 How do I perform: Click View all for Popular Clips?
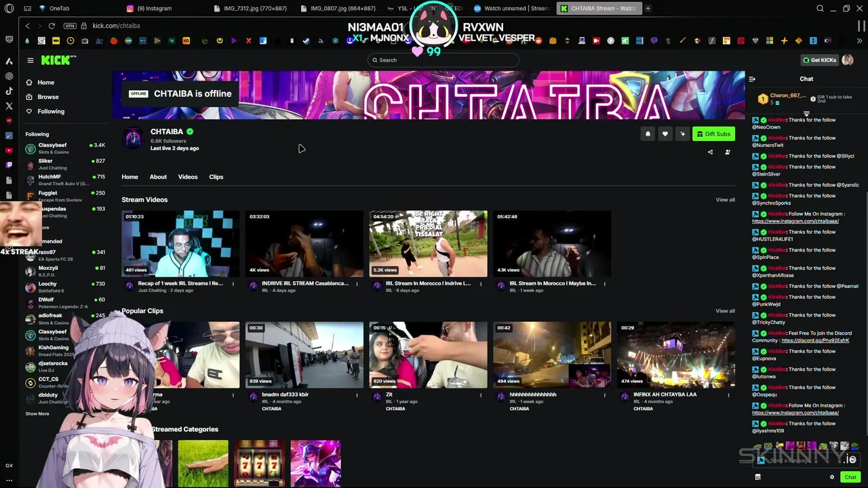[725, 311]
